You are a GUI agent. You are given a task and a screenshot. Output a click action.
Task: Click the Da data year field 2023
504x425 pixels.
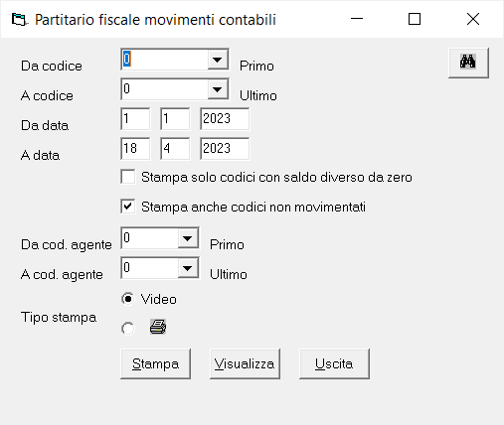[x=225, y=119]
